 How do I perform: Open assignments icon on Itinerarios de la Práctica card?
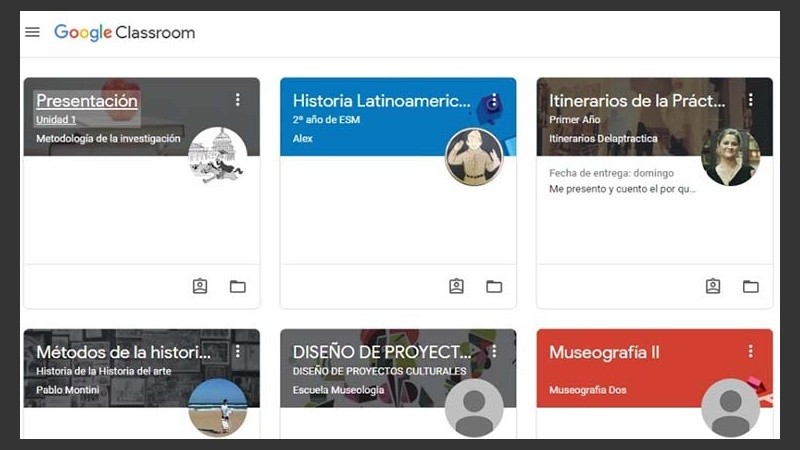[713, 287]
